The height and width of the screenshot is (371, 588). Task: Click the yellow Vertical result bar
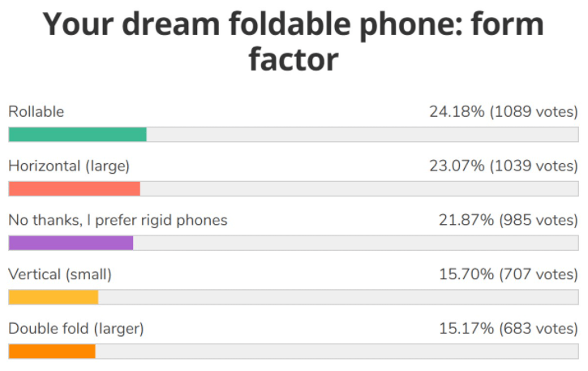click(53, 297)
